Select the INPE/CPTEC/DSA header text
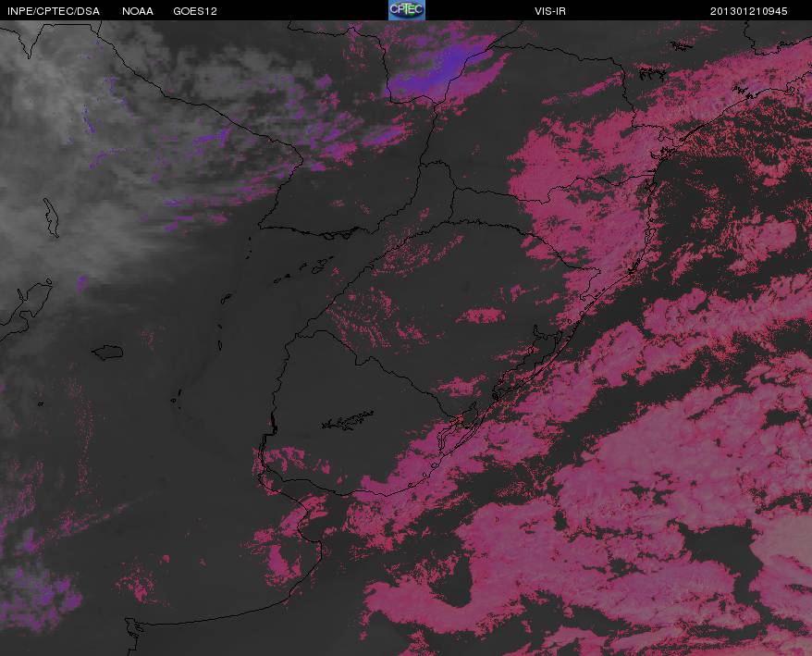Image resolution: width=812 pixels, height=656 pixels. (x=54, y=11)
